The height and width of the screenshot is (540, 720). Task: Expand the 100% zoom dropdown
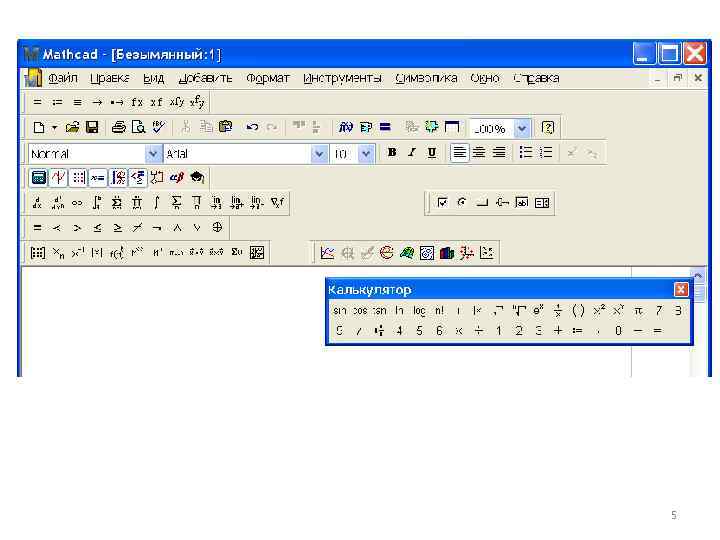pyautogui.click(x=522, y=128)
